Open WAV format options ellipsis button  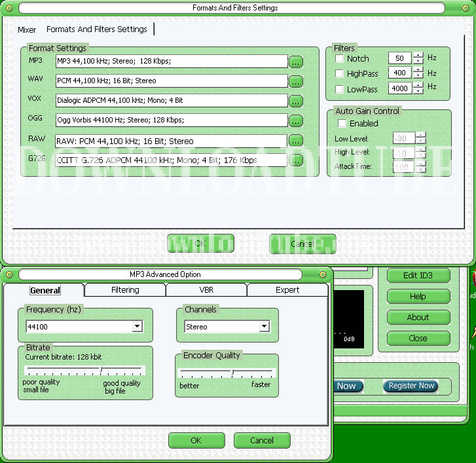pyautogui.click(x=296, y=81)
